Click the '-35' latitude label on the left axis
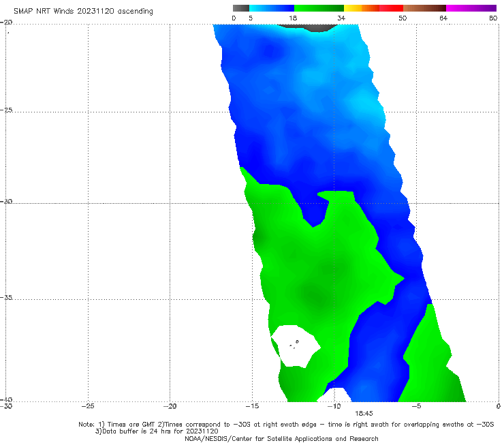This screenshot has width=504, height=443. [x=6, y=297]
